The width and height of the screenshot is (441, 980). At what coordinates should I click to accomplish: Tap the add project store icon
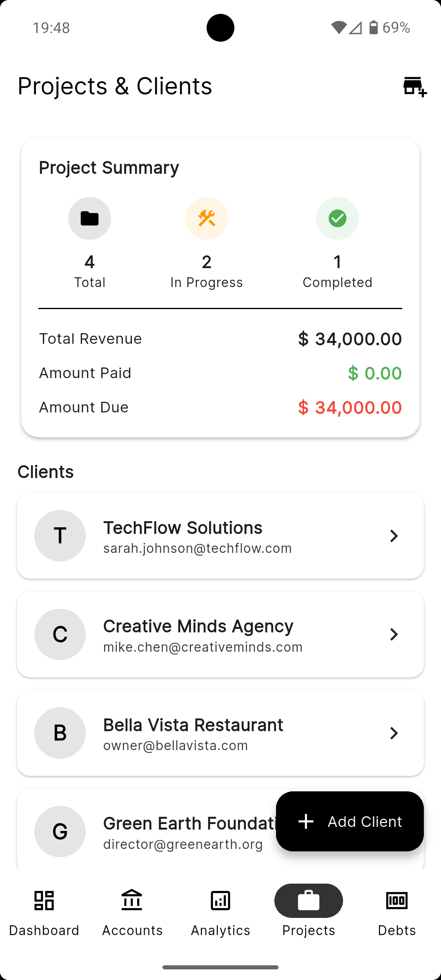pos(415,87)
